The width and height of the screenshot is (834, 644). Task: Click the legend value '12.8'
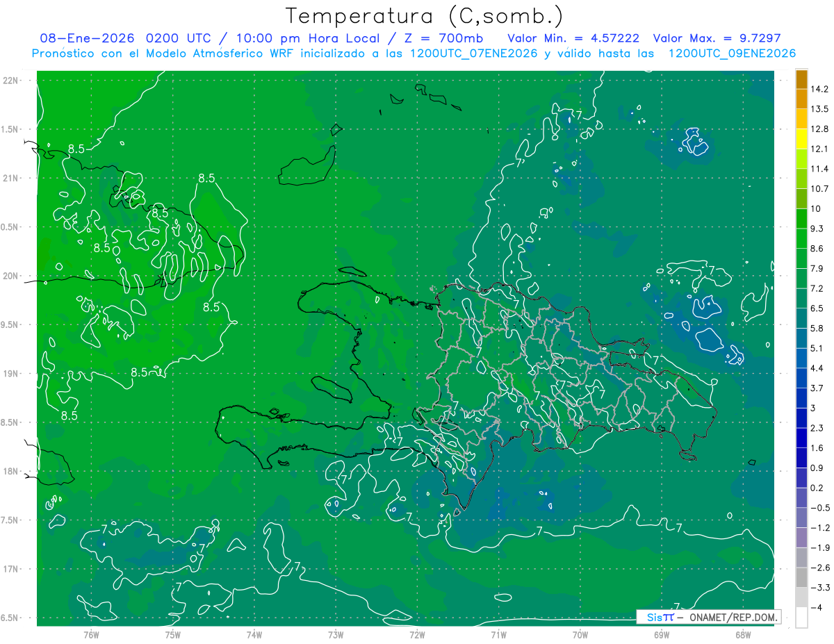819,129
